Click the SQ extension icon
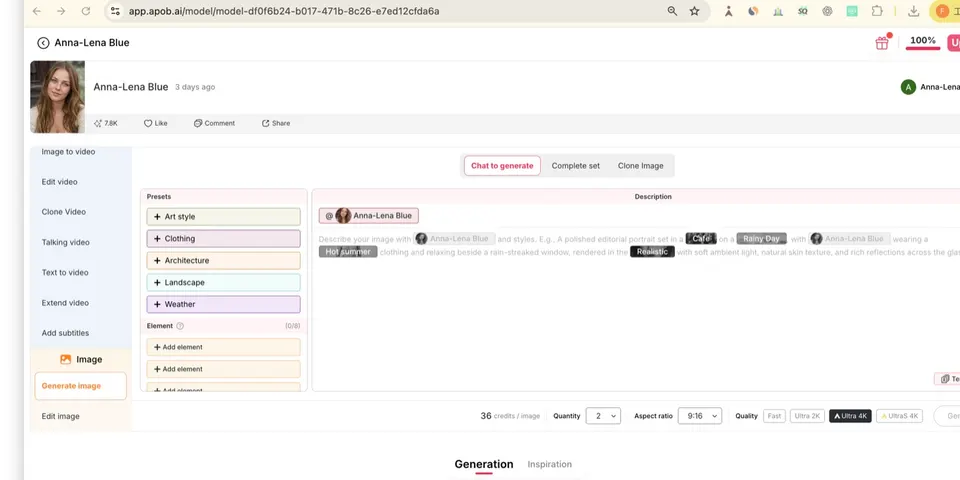Viewport: 960px width, 480px height. (803, 11)
